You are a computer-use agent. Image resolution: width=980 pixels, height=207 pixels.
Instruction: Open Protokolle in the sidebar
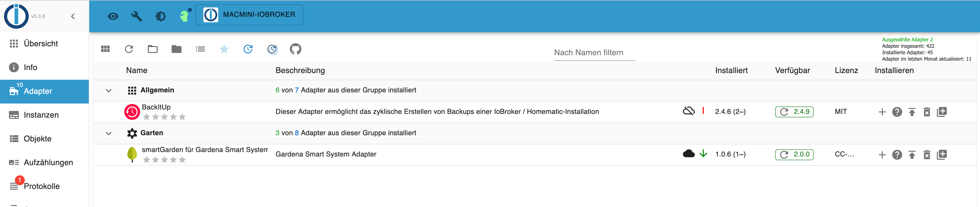[x=41, y=186]
